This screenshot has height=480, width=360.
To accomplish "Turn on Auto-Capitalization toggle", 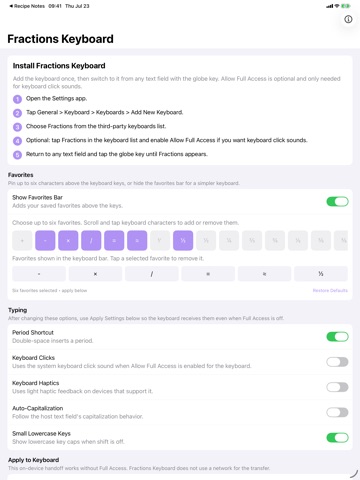I will tap(337, 412).
